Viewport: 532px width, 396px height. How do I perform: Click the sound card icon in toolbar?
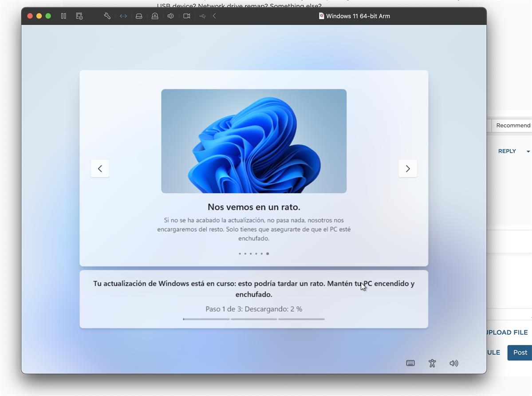(171, 16)
